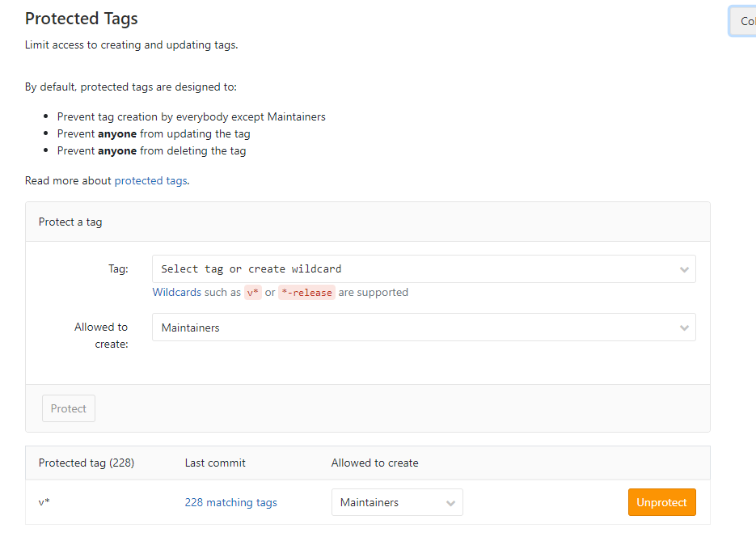Open the "protected tags" documentation link
The height and width of the screenshot is (541, 756).
[x=150, y=180]
